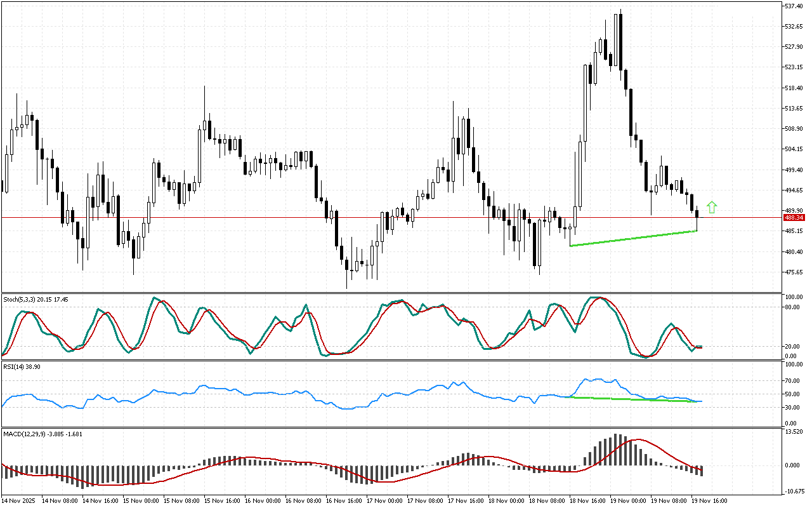812x508 pixels.
Task: Click the 475.65 price axis label
Action: tap(794, 272)
